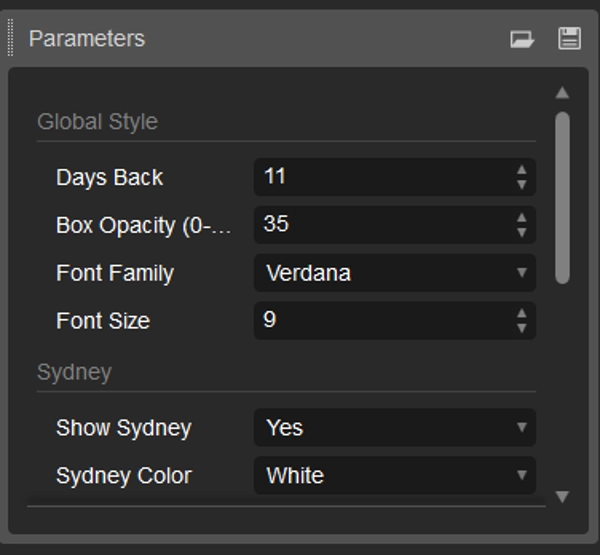Viewport: 600px width, 555px height.
Task: Click the save parameters floppy disk icon
Action: pyautogui.click(x=569, y=39)
